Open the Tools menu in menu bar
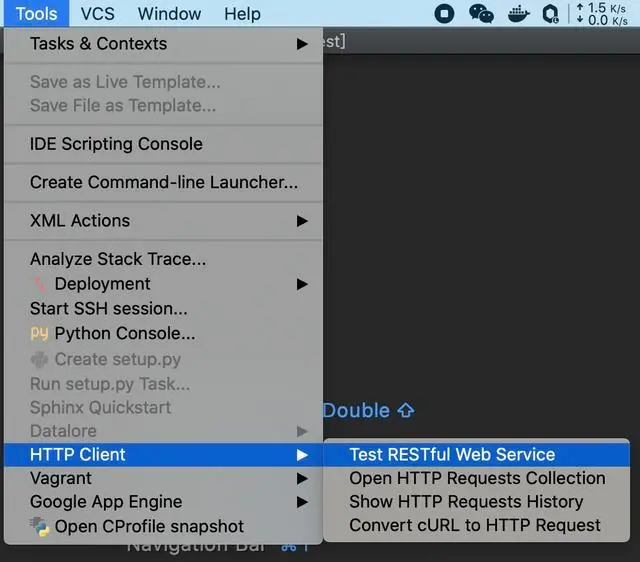 click(x=36, y=13)
